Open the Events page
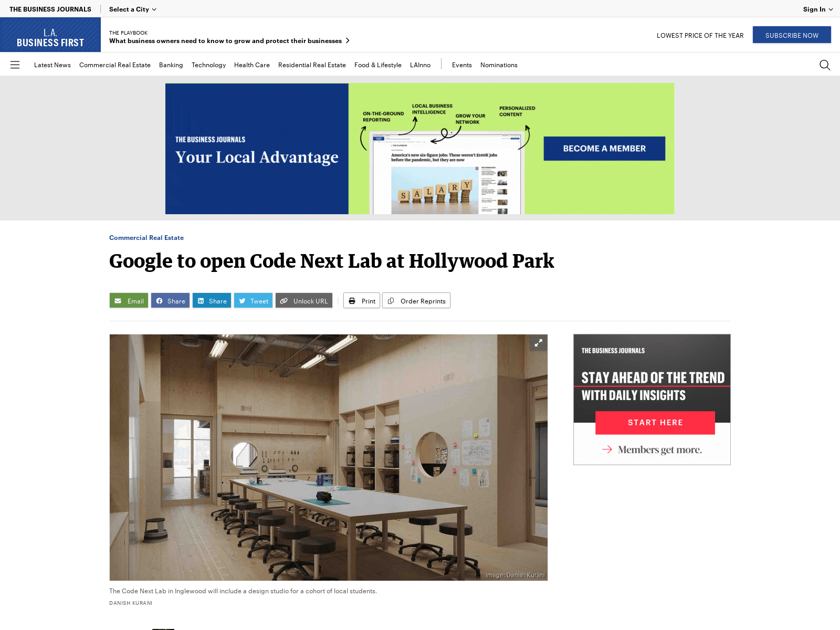840x630 pixels. coord(462,65)
